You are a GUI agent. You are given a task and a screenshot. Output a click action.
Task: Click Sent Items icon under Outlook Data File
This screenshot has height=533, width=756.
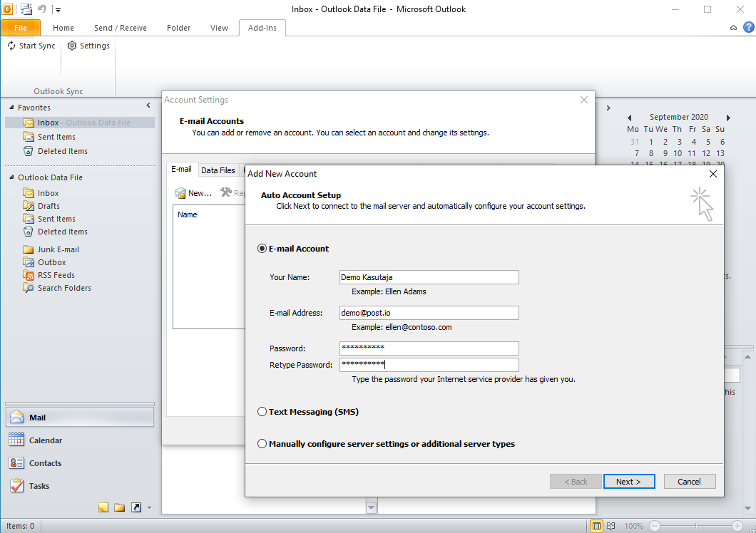pos(29,219)
